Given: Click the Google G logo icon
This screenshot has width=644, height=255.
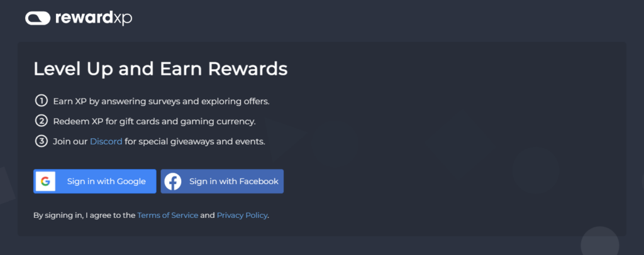Looking at the screenshot, I should [45, 182].
